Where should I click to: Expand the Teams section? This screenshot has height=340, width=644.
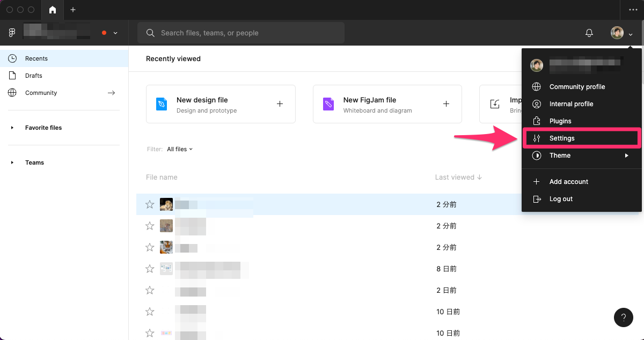(x=12, y=162)
